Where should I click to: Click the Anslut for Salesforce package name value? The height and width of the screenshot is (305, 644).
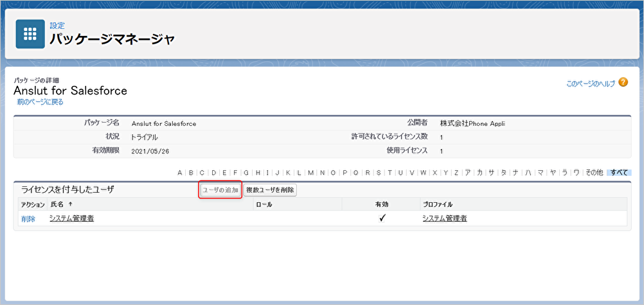click(164, 123)
